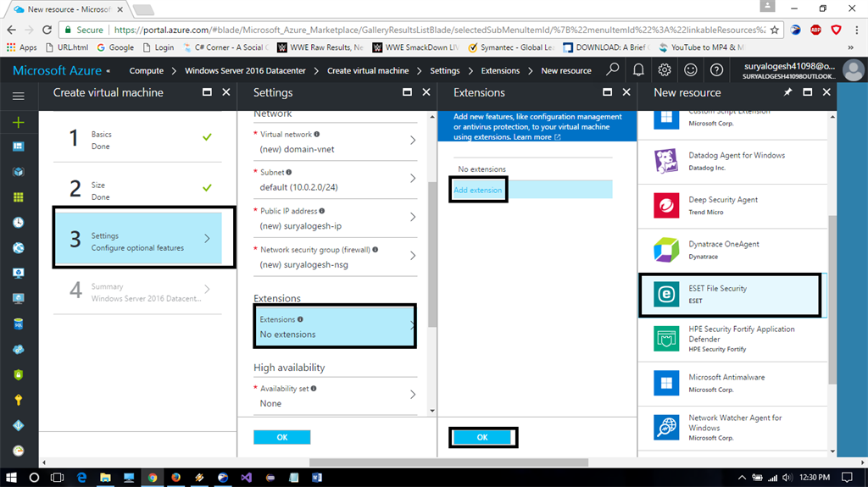Click the volume icon in system tray
This screenshot has width=868, height=487.
click(x=787, y=478)
